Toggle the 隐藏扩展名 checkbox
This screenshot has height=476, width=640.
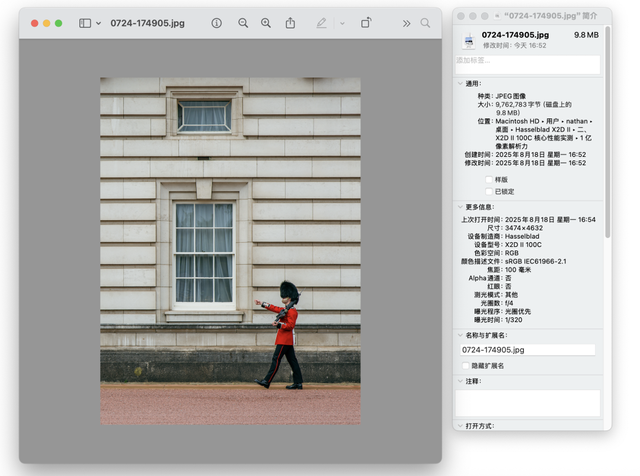465,366
